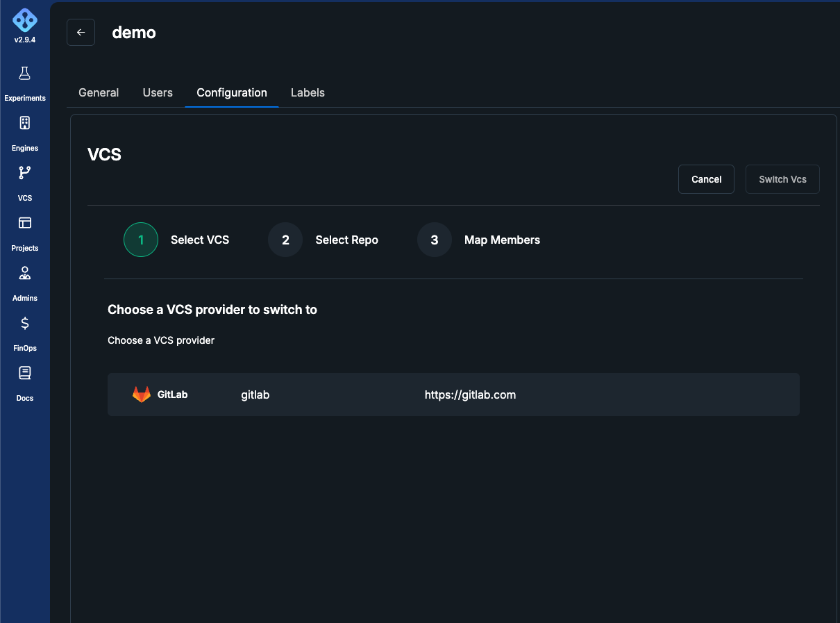Screen dimensions: 840x623
Task: Go to Admins via sidebar icon
Action: pos(25,273)
